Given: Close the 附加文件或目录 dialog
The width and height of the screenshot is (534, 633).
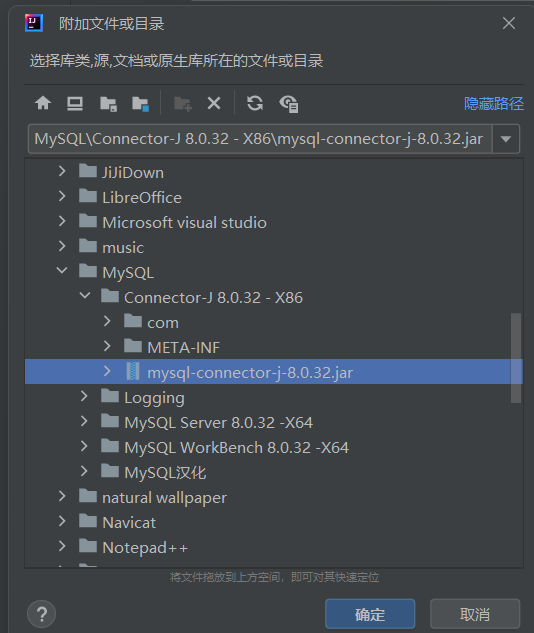Looking at the screenshot, I should pos(509,23).
